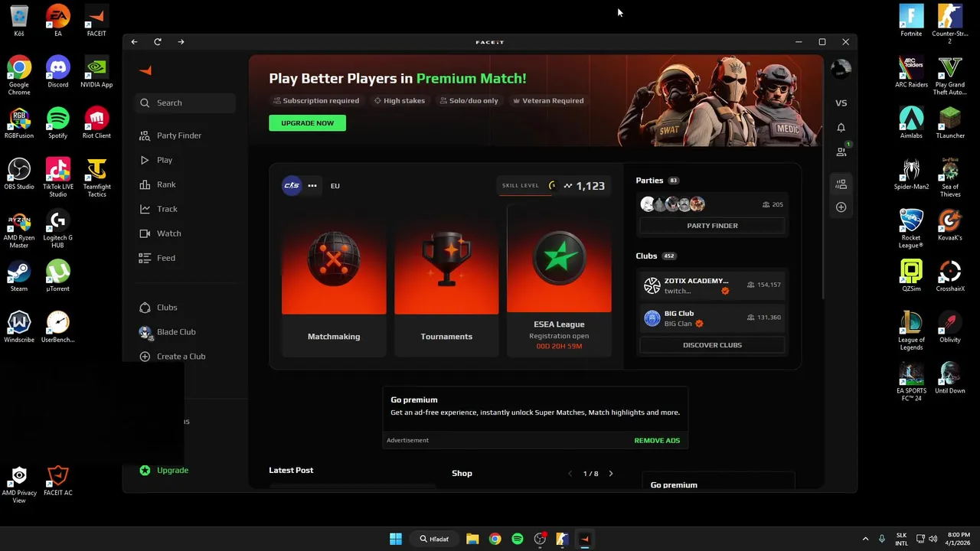Open OBS Studio from the taskbar

pos(540,539)
